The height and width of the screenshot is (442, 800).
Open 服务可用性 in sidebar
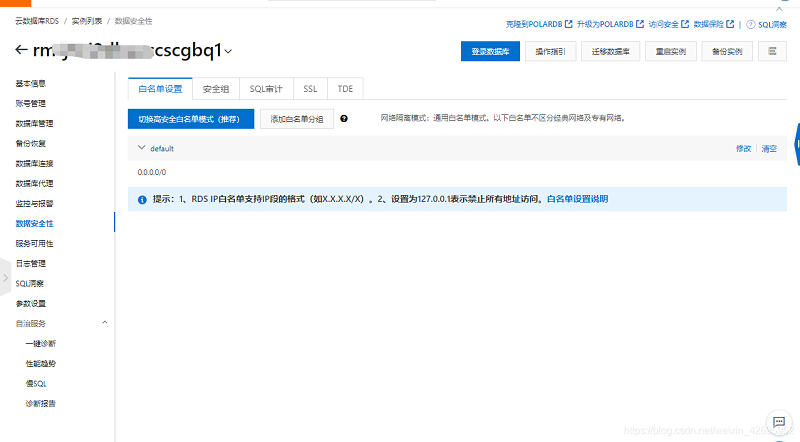pos(34,243)
